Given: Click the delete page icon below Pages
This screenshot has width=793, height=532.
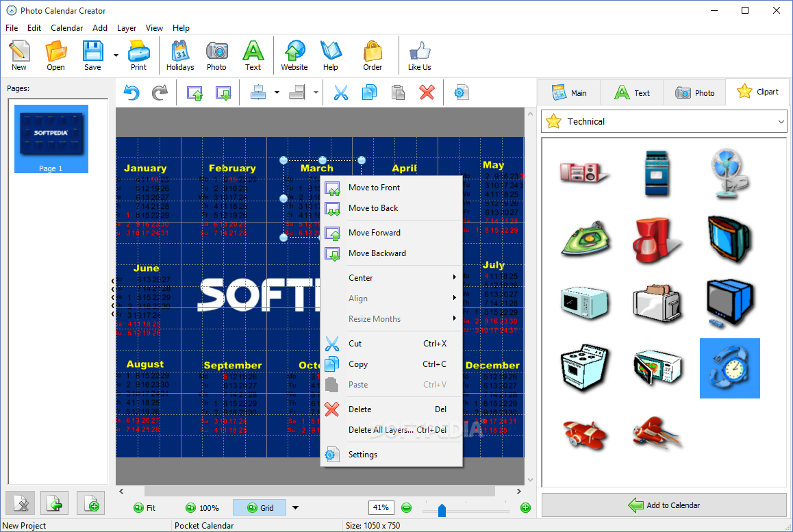Looking at the screenshot, I should coord(21,503).
